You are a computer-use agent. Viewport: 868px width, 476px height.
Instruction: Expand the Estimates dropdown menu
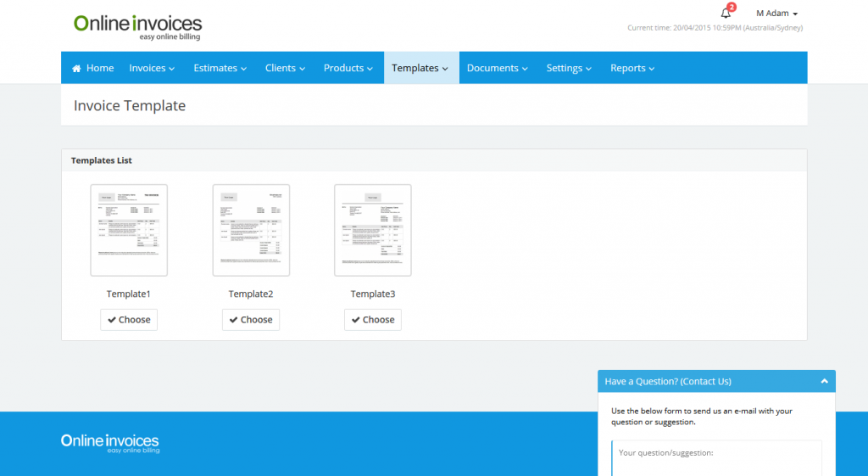(220, 68)
